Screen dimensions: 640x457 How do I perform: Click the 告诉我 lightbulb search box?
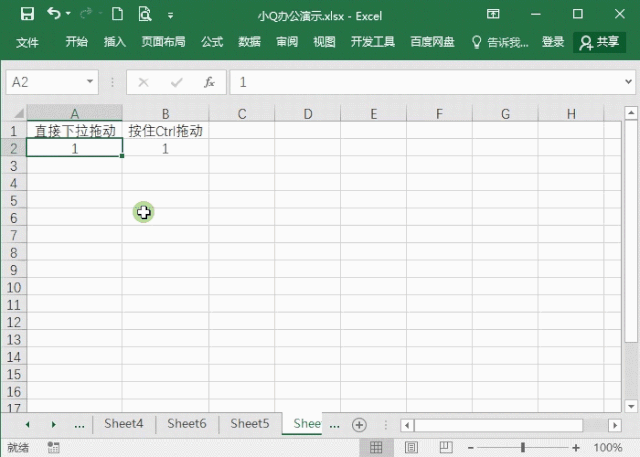(x=500, y=42)
